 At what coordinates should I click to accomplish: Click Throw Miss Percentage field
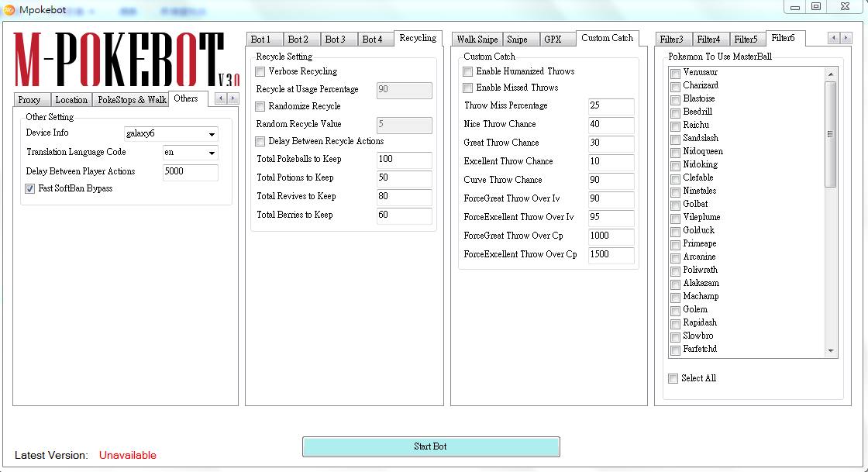pyautogui.click(x=611, y=106)
